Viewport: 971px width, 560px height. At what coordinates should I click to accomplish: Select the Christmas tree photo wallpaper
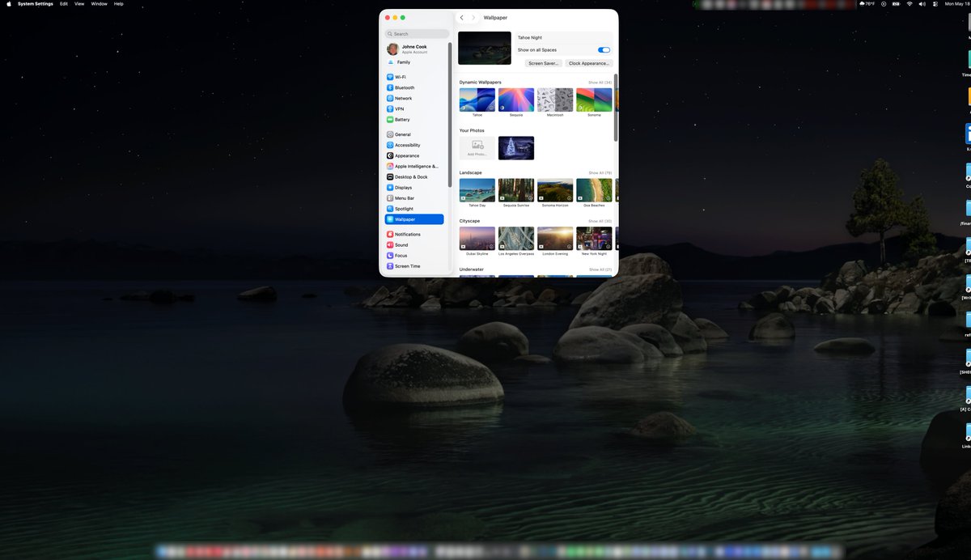tap(516, 148)
